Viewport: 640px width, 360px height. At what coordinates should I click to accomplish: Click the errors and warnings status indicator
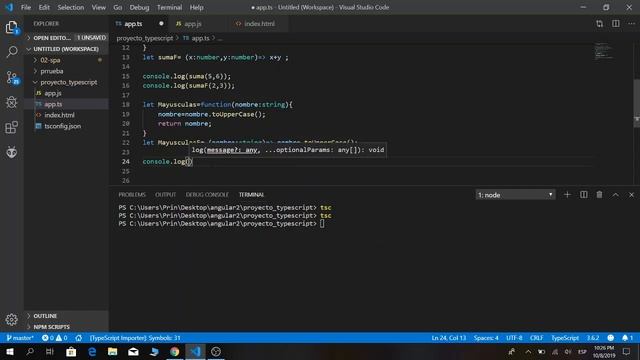tap(55, 338)
